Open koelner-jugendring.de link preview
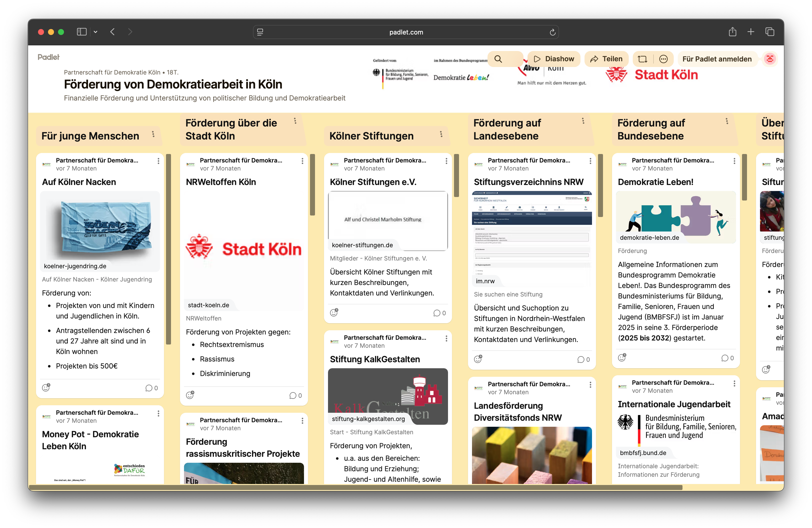 pos(75,266)
